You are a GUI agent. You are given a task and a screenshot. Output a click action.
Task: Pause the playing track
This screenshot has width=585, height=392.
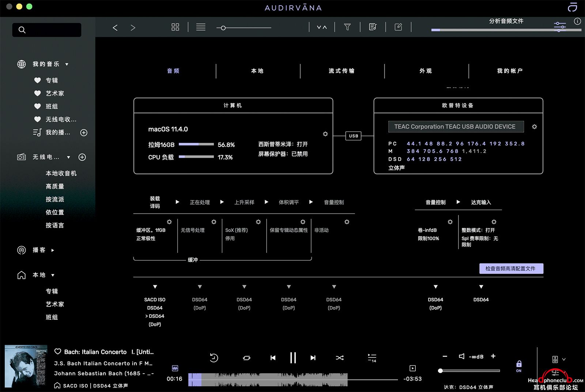click(x=293, y=358)
